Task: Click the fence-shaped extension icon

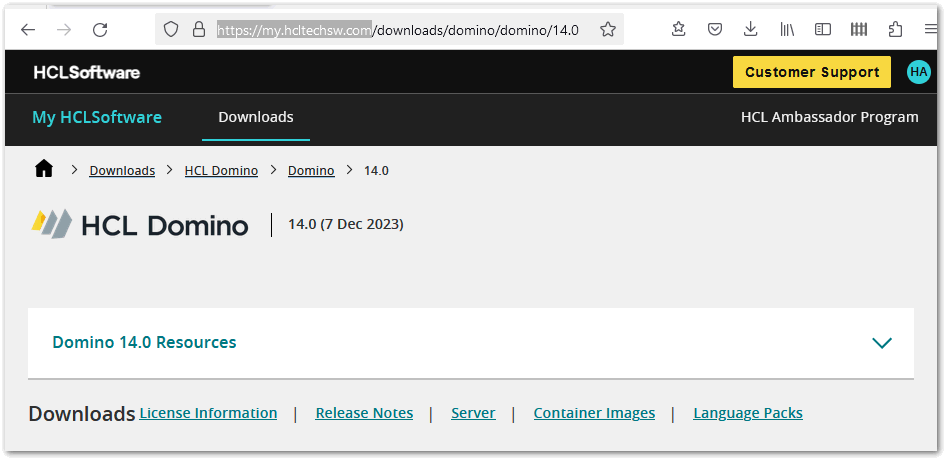Action: click(x=859, y=30)
